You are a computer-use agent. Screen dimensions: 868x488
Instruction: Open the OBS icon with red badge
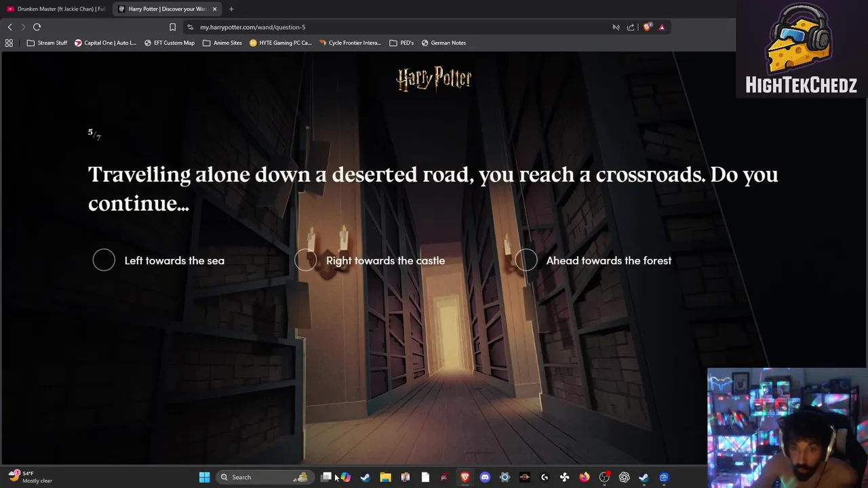604,477
